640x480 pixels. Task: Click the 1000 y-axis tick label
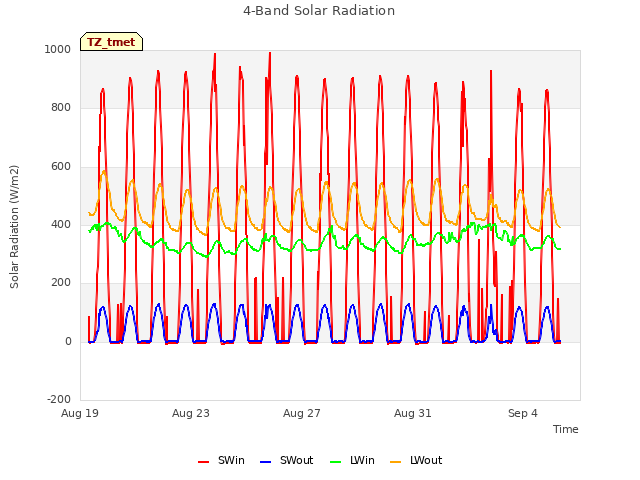(58, 49)
